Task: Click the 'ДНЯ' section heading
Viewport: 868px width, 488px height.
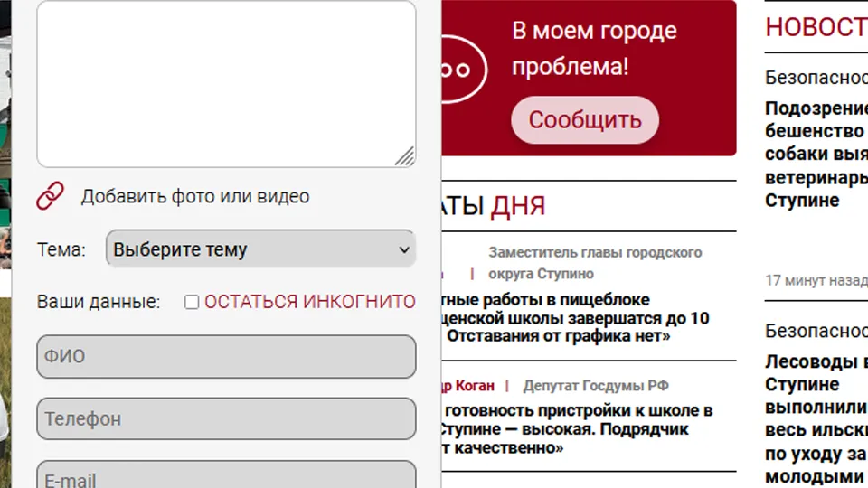Action: (518, 206)
